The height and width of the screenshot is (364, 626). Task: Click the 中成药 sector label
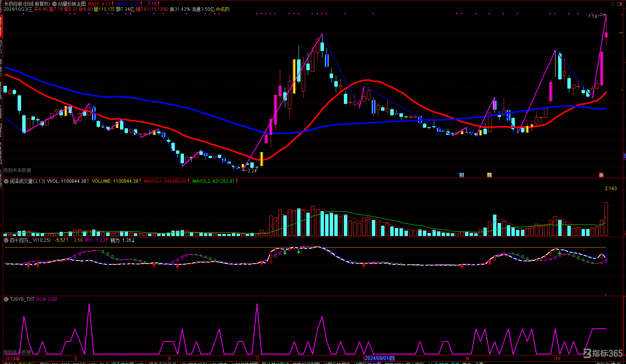(223, 9)
